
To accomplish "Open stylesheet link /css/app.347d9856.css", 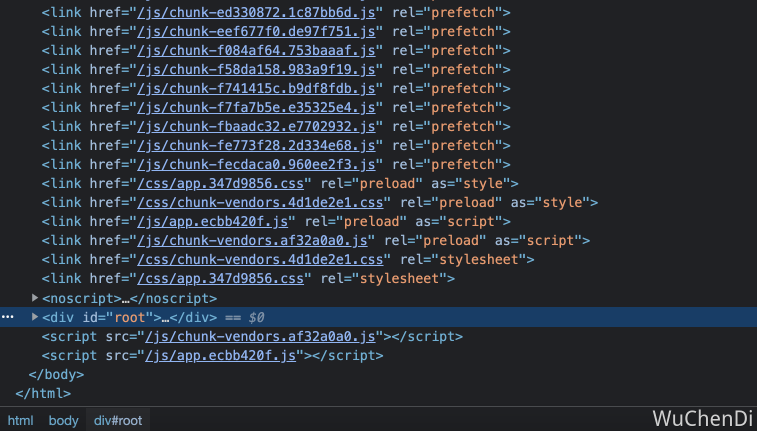I will click(221, 278).
